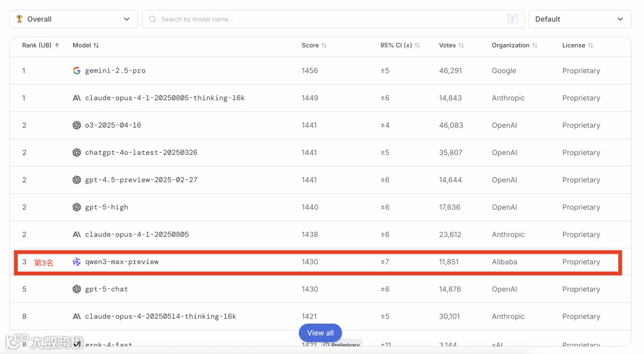Click the View all button

click(320, 333)
